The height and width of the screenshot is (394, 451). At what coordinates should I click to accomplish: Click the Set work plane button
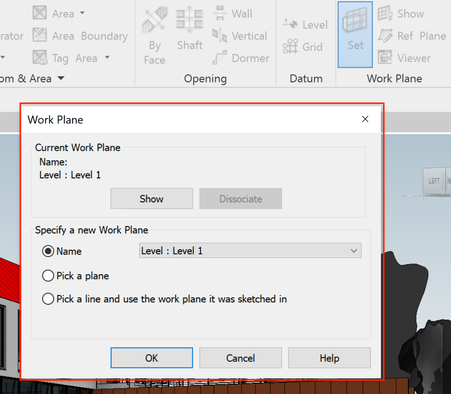pos(355,34)
